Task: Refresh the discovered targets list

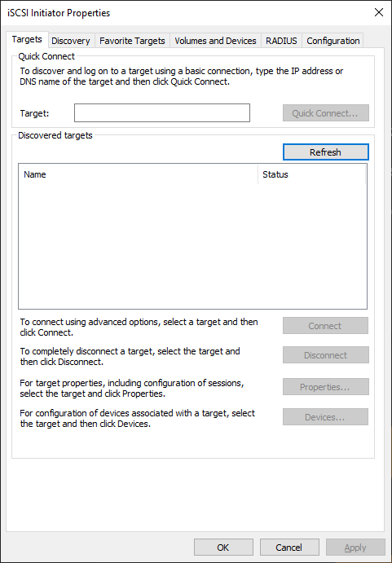Action: coord(325,152)
